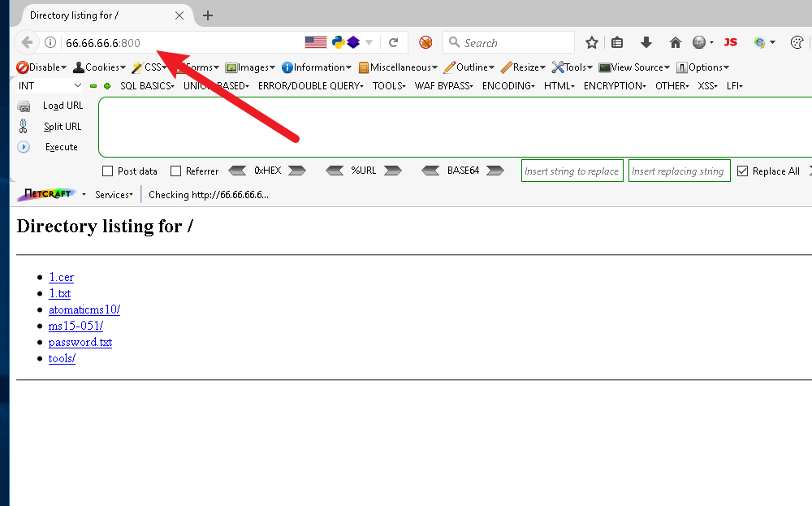This screenshot has width=812, height=506.
Task: Bookmark this page with the star icon
Action: click(x=592, y=42)
